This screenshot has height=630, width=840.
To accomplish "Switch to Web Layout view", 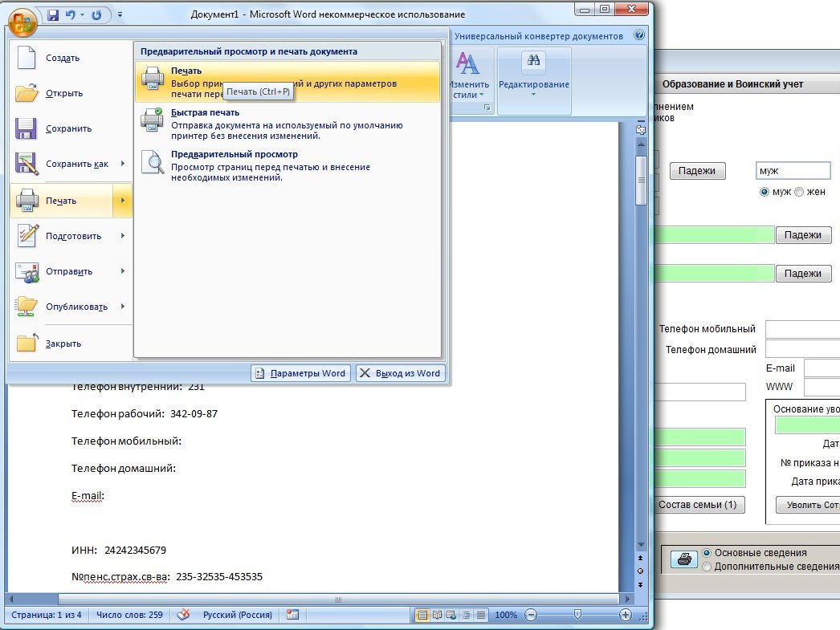I will coord(451,615).
